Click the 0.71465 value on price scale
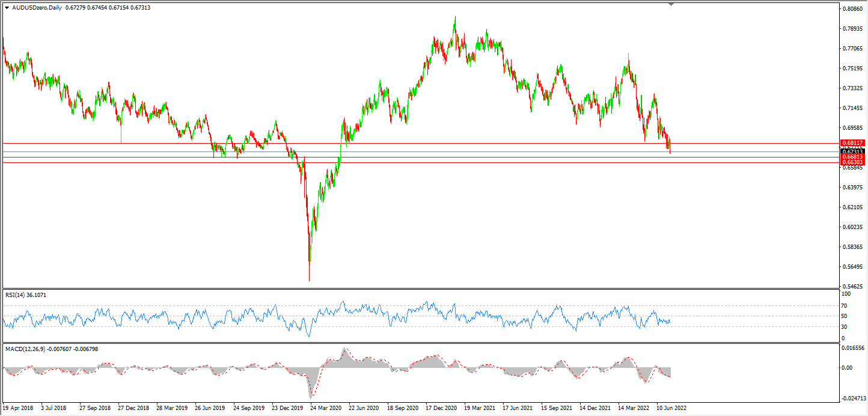The image size is (868, 416). coord(852,108)
